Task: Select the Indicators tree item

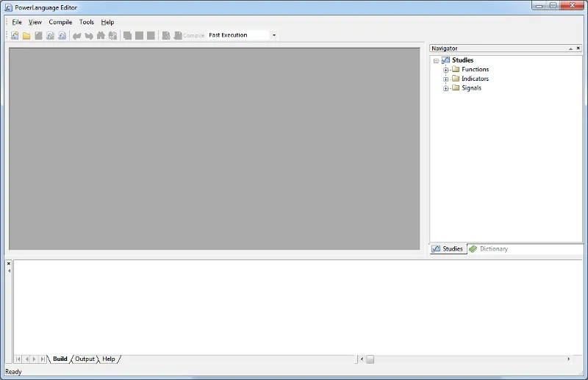Action: click(475, 79)
